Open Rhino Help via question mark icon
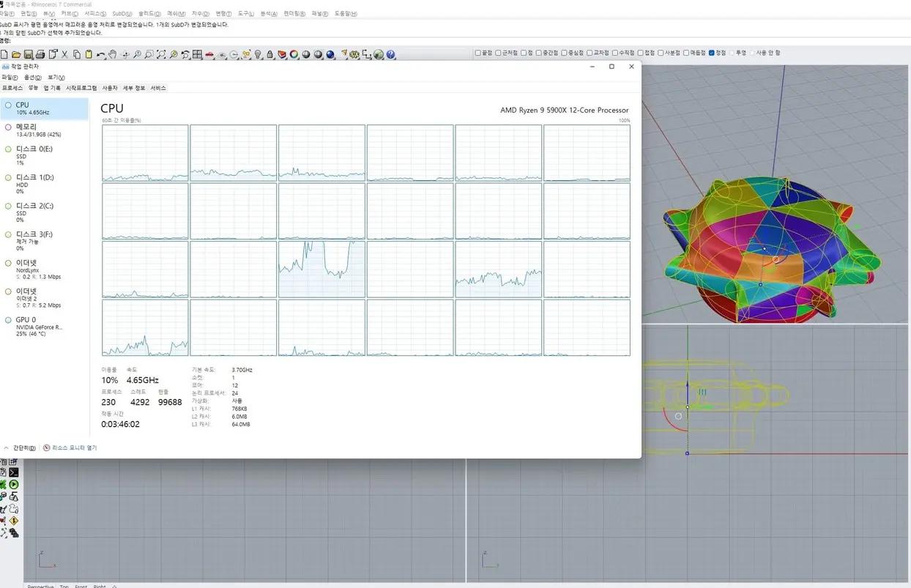Viewport: 911px width, 588px height. [x=390, y=54]
